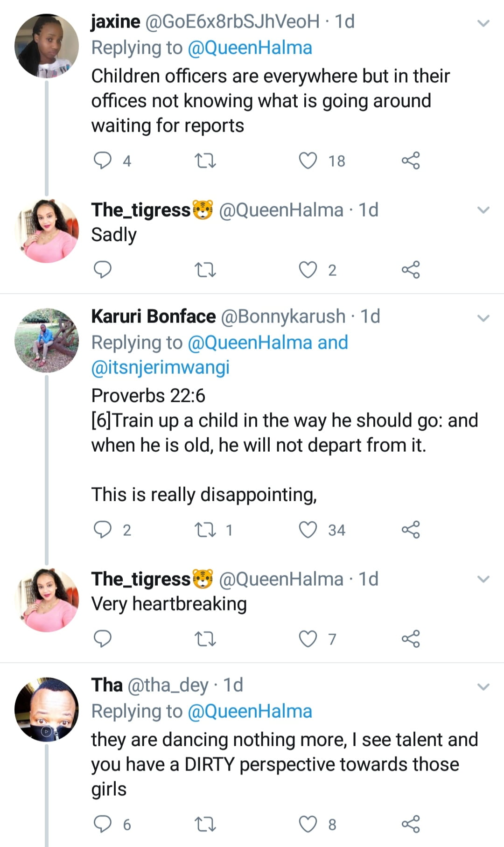Retweet jaxine's children officers tweet
Image resolution: width=504 pixels, height=847 pixels.
(x=205, y=161)
